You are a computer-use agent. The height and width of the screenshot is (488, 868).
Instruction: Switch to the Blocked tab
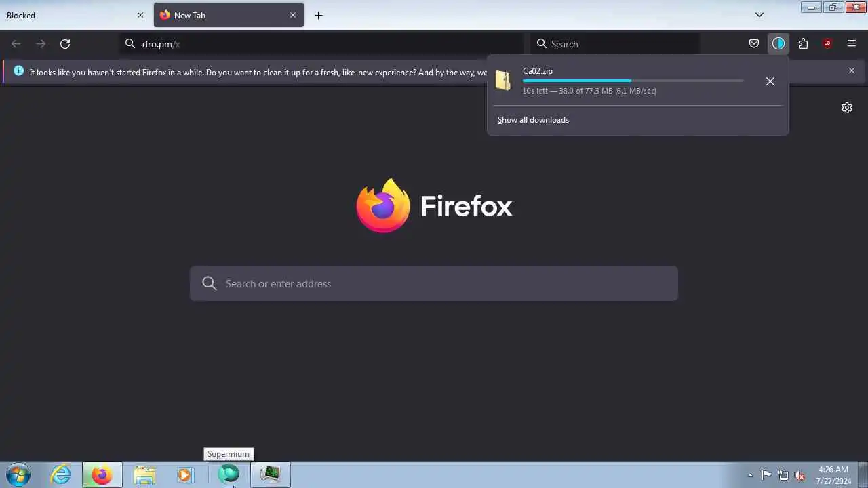75,15
